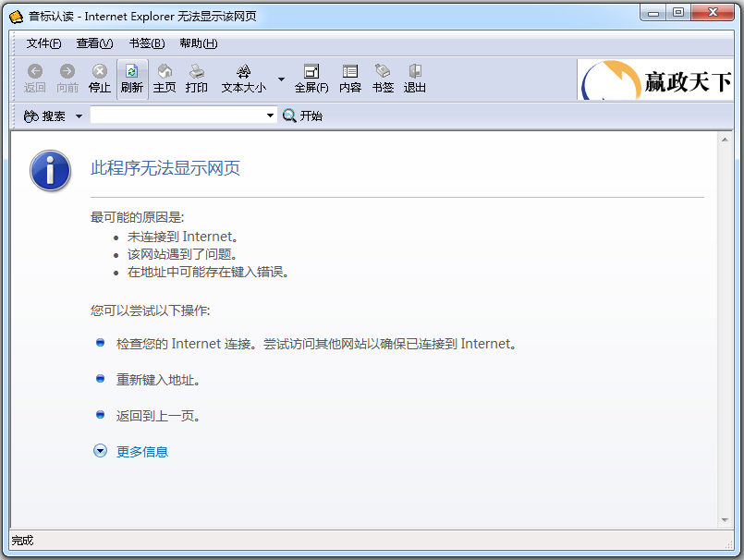
Task: Click the 赢政天下 logo banner
Action: coord(657,79)
